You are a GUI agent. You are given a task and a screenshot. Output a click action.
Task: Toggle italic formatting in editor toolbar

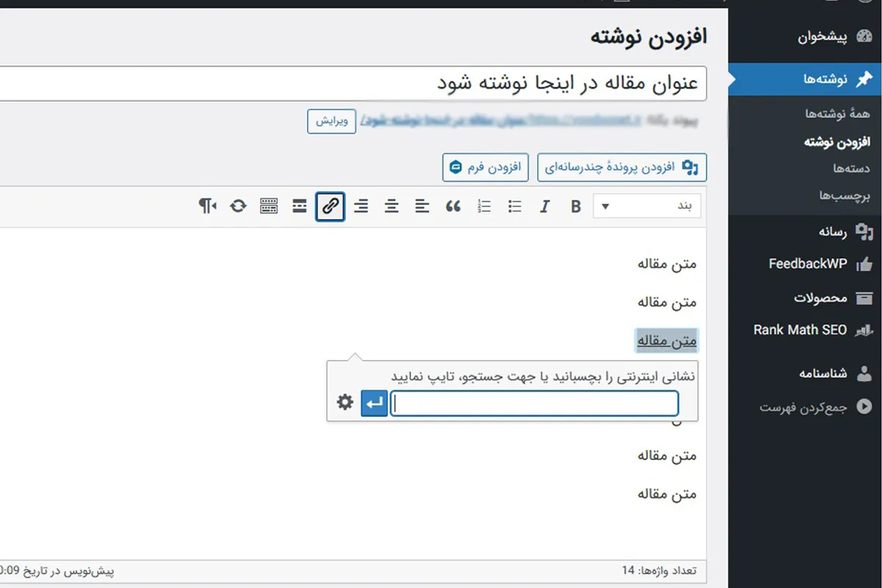(x=545, y=207)
